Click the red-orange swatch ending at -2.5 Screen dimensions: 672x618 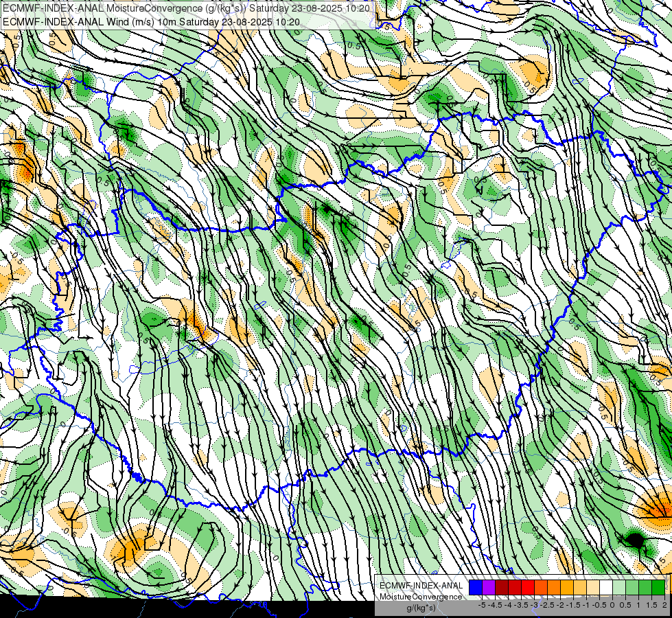[x=541, y=587]
